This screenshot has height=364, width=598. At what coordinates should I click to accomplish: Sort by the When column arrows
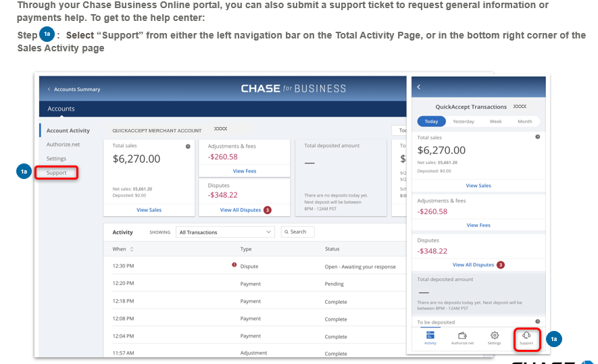(x=132, y=249)
